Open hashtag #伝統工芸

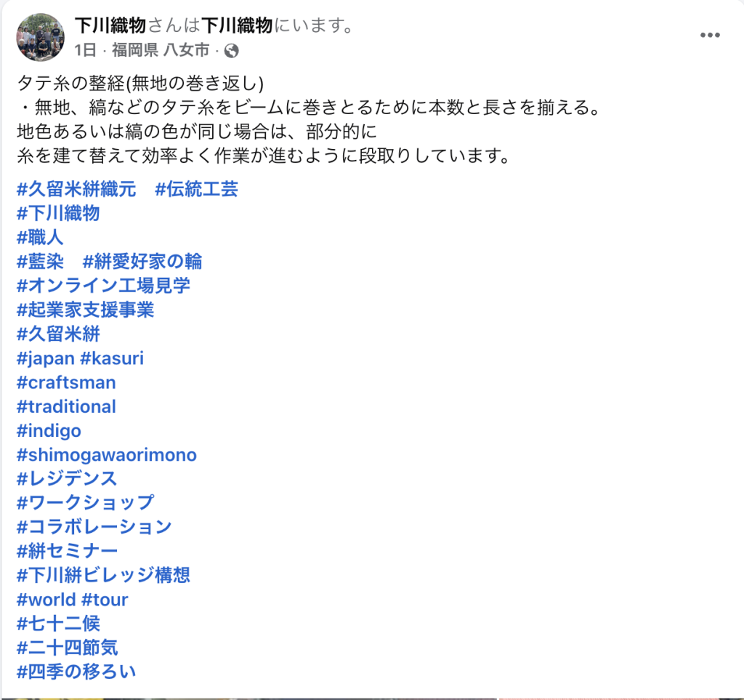pos(196,189)
